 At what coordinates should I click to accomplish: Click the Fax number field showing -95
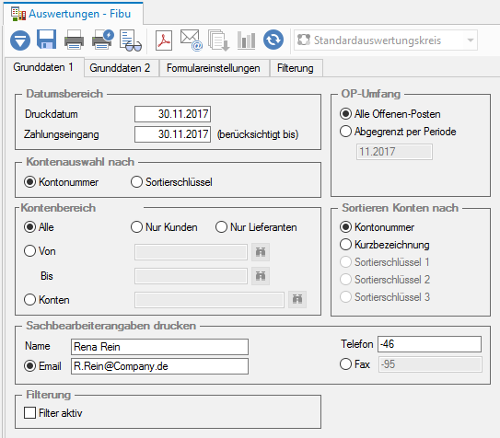click(x=430, y=364)
